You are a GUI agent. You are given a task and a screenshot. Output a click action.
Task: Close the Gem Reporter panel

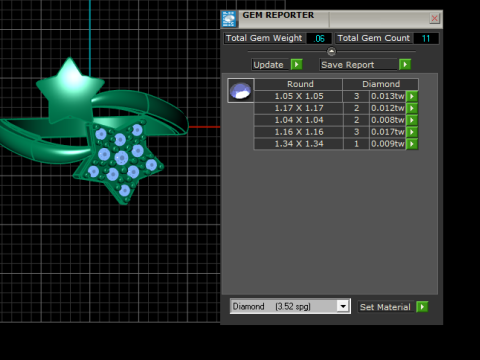click(x=434, y=18)
